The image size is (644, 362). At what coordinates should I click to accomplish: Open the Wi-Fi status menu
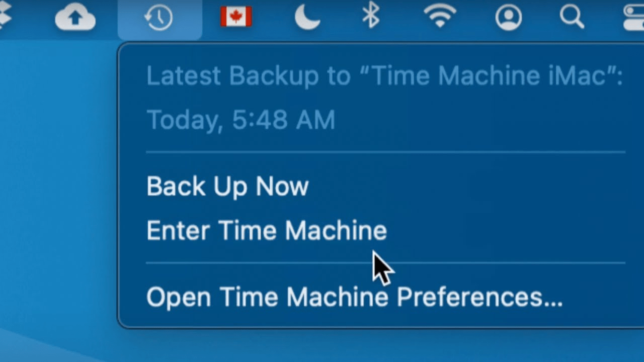point(440,17)
